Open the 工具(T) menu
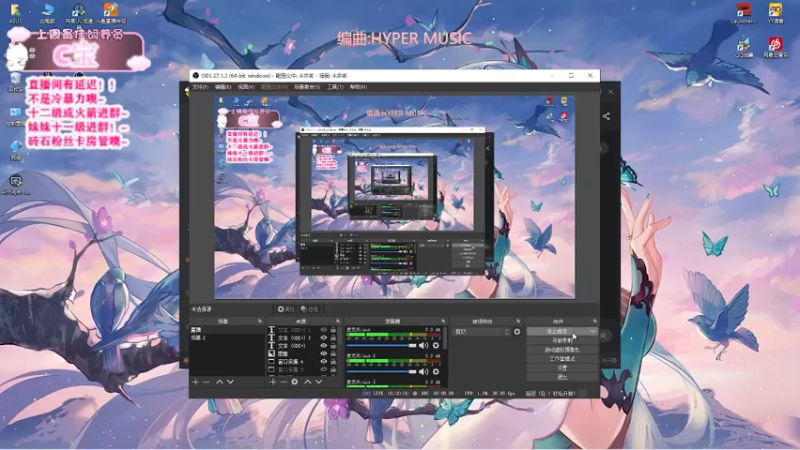The width and height of the screenshot is (800, 450). coord(335,87)
